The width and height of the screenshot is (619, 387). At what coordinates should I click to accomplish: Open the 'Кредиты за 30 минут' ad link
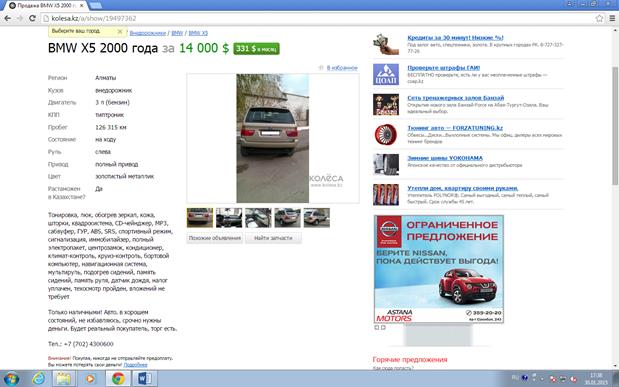tap(455, 38)
